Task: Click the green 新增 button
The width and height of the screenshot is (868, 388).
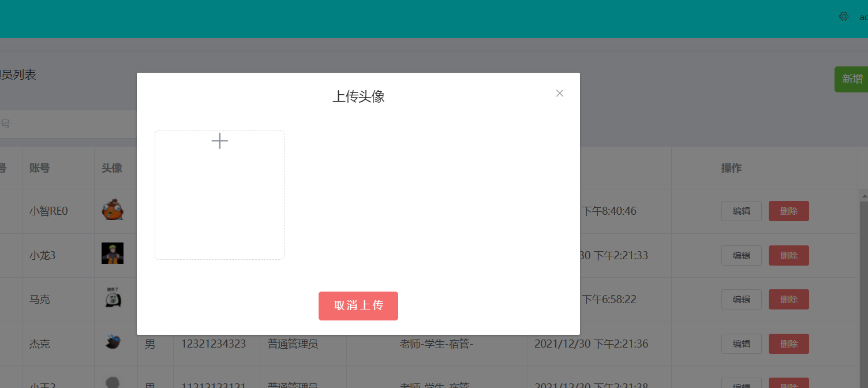Action: click(852, 79)
